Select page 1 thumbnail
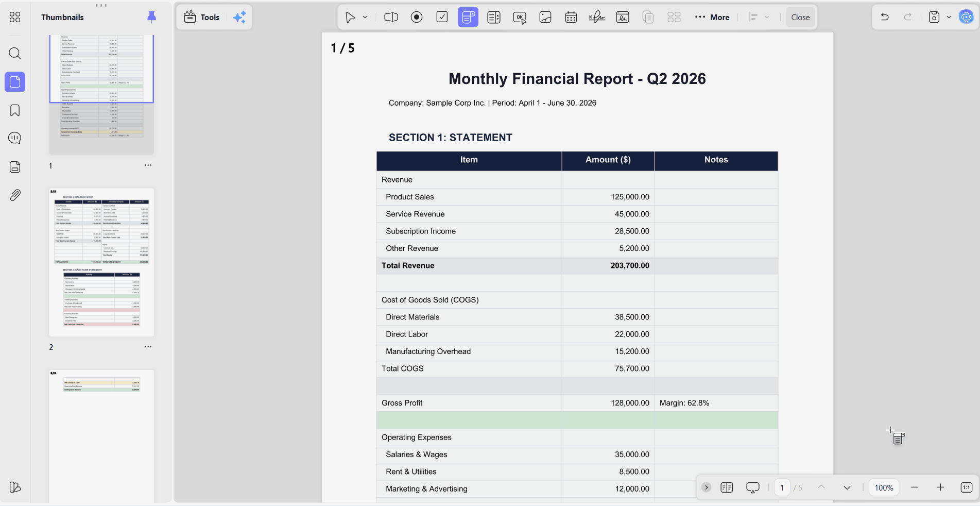 101,95
